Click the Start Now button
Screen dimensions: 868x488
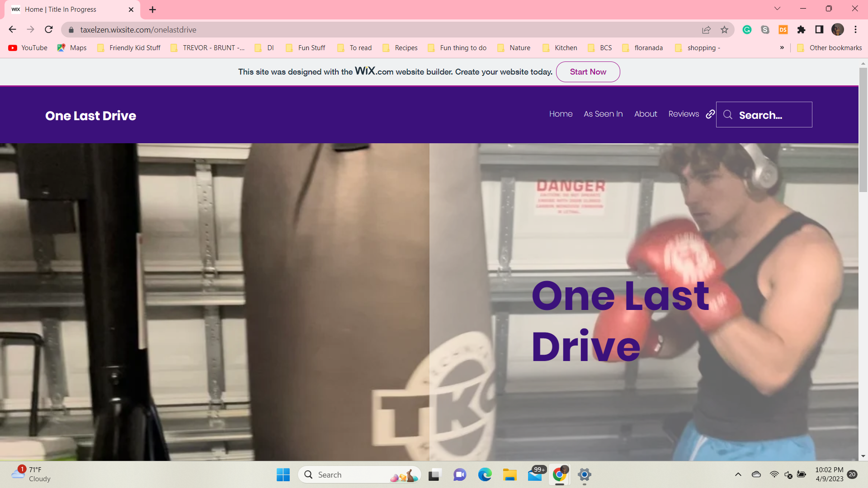click(x=588, y=72)
